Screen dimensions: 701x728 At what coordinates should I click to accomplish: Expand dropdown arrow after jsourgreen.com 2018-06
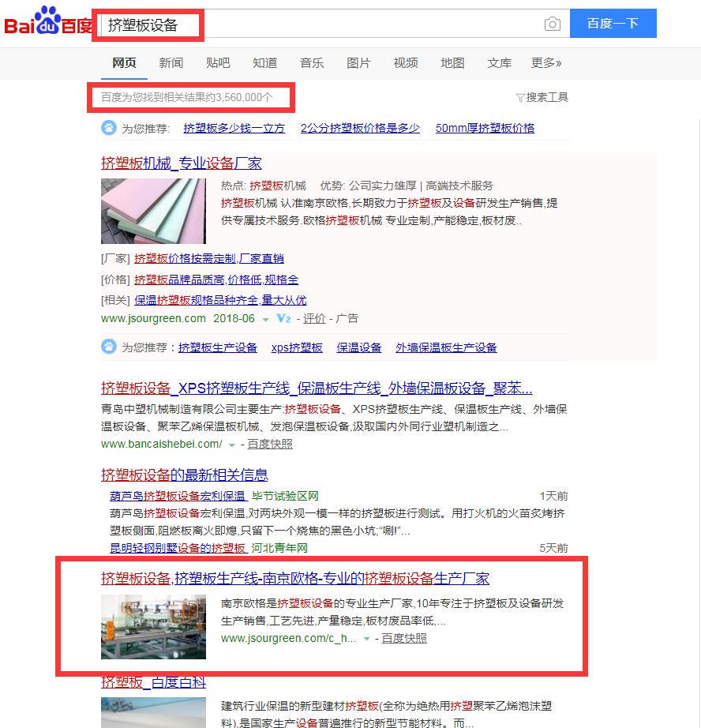coord(266,319)
